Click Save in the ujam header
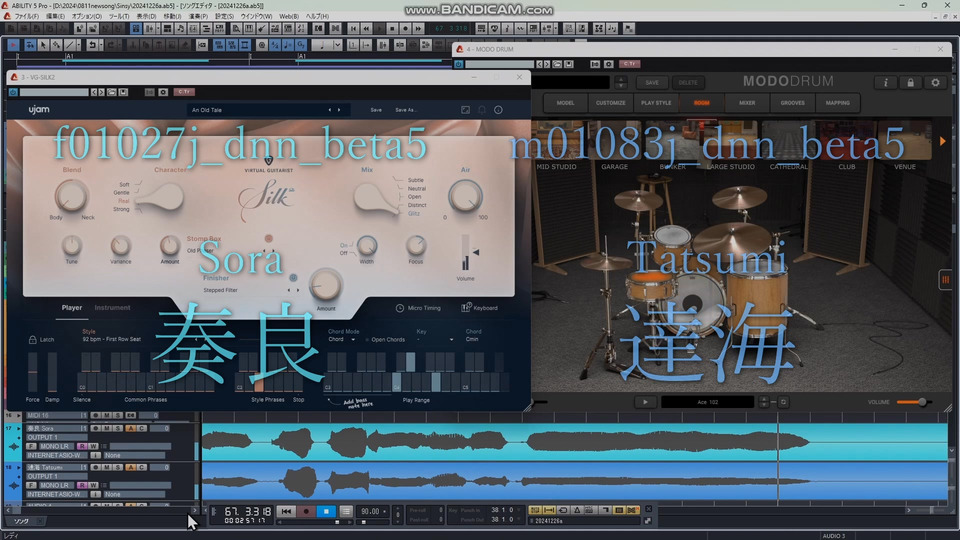Screen dimensions: 960x540 click(x=376, y=110)
